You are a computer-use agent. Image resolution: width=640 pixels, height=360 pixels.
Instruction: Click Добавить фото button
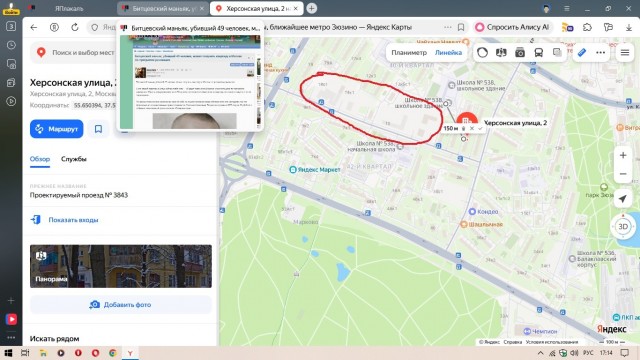click(121, 304)
